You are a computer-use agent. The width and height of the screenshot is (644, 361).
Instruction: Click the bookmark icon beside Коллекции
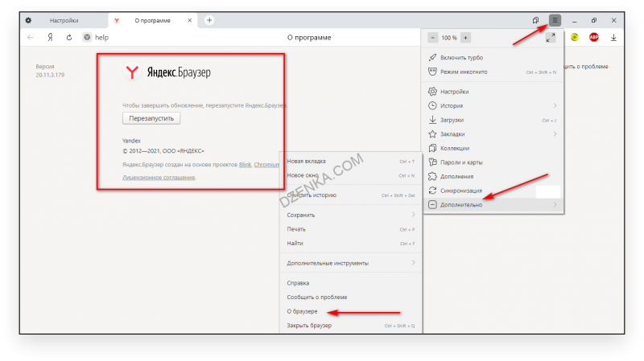[432, 148]
